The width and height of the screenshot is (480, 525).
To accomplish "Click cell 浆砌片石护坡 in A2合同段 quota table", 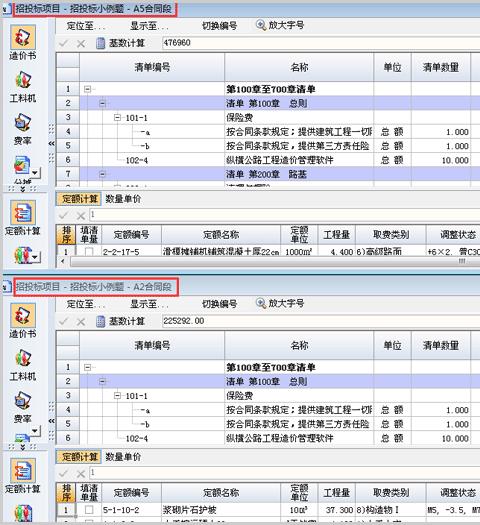I will click(221, 510).
